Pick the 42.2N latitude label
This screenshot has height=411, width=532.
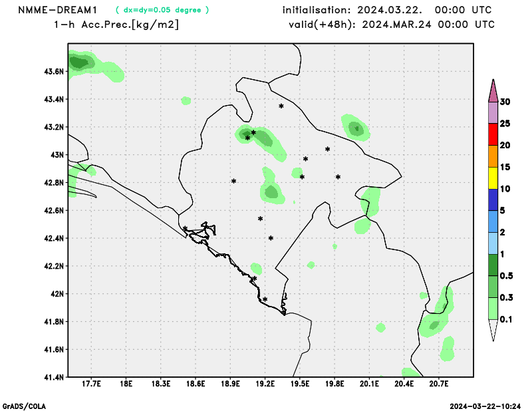click(x=54, y=266)
